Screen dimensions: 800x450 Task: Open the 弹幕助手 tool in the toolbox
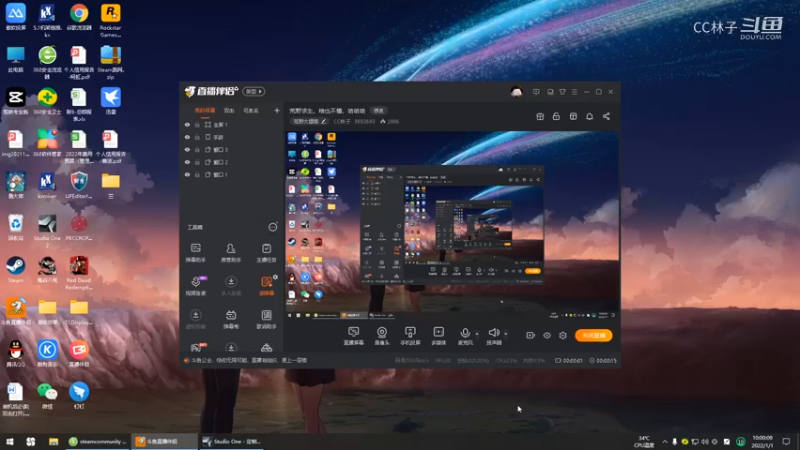195,253
